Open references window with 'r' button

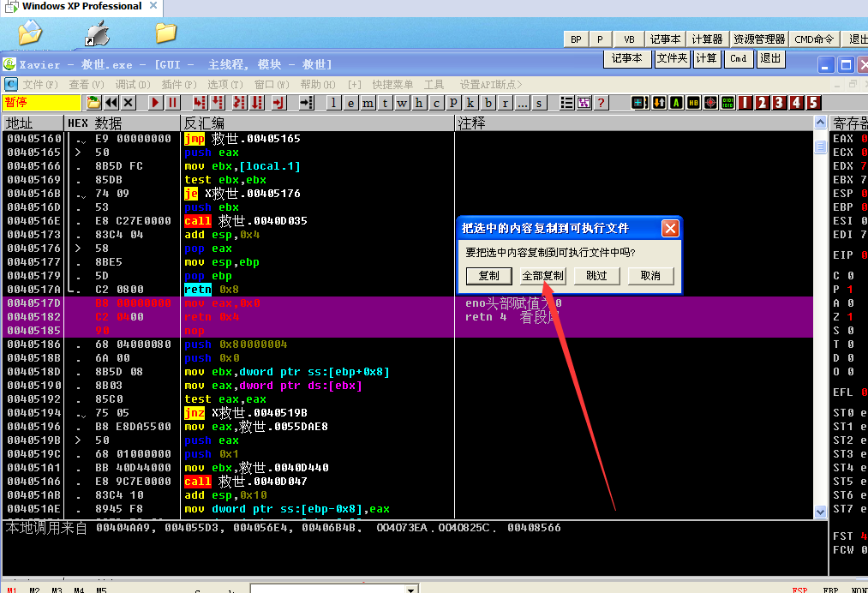(x=505, y=103)
